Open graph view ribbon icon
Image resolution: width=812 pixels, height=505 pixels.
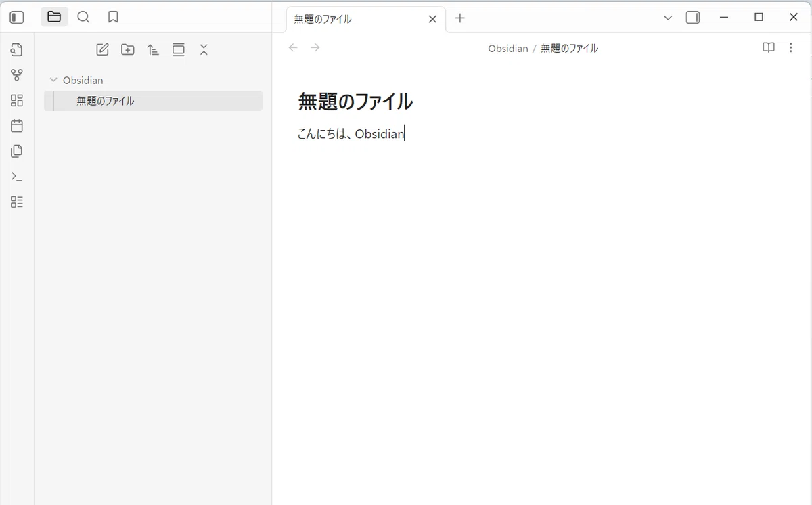point(17,75)
